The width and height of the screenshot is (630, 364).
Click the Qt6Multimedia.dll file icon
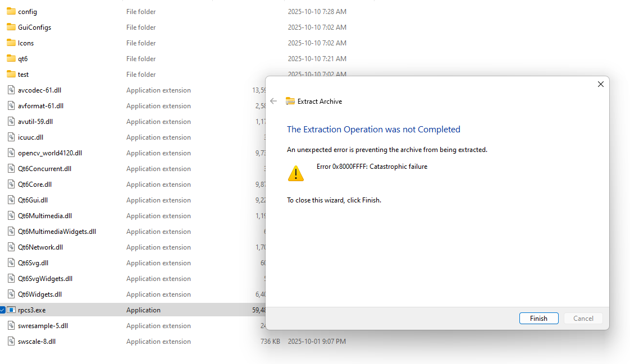click(x=11, y=215)
